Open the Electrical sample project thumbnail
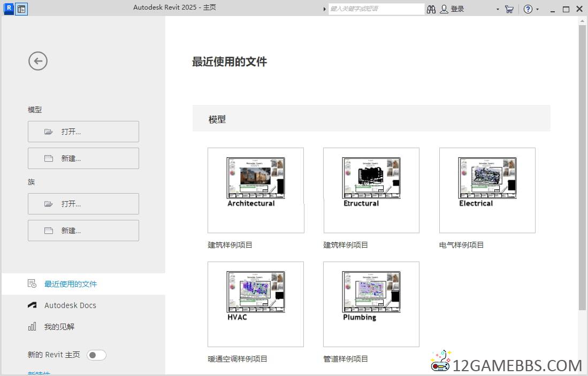Image resolution: width=588 pixels, height=376 pixels. (487, 190)
